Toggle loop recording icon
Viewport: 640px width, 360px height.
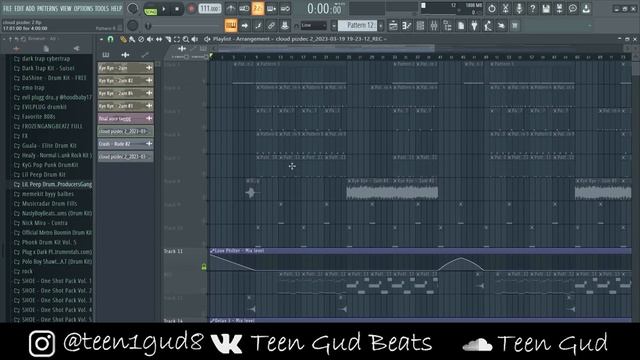coord(285,9)
